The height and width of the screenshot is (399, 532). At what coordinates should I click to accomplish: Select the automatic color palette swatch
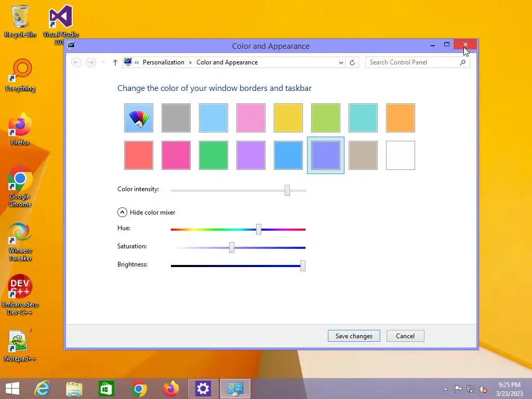(138, 118)
